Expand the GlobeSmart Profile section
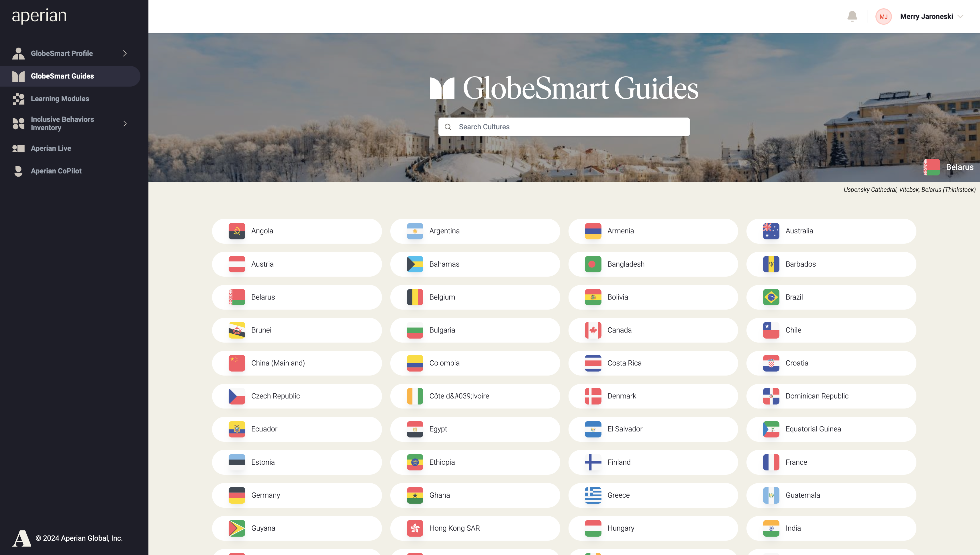980x555 pixels. point(125,53)
